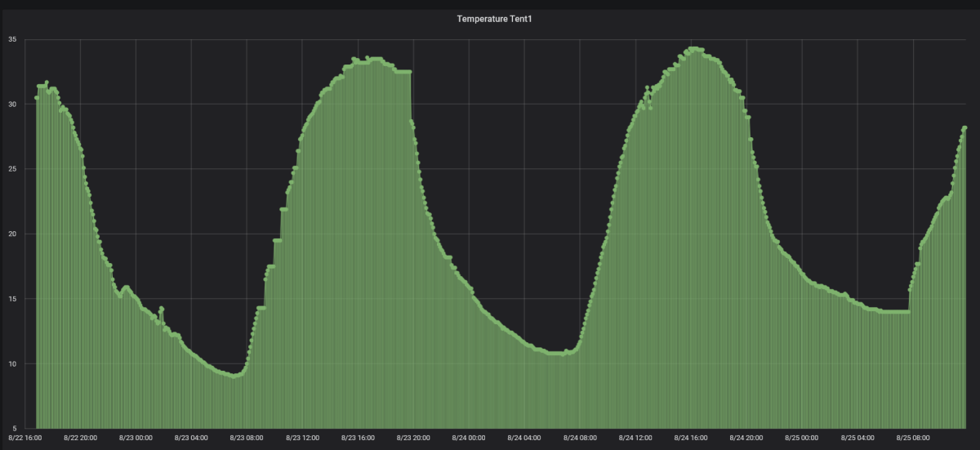Select the lowest data point near 8/23 08:00
The width and height of the screenshot is (980, 450).
coord(235,376)
